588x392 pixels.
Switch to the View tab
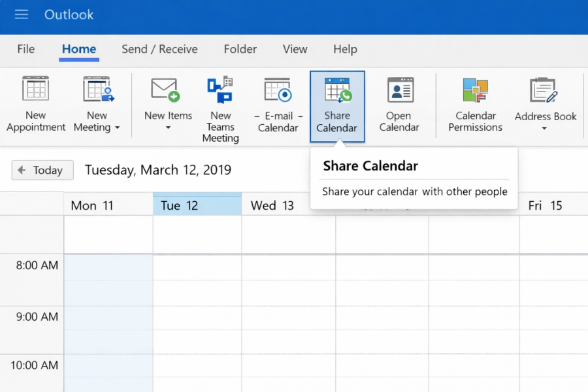[295, 49]
